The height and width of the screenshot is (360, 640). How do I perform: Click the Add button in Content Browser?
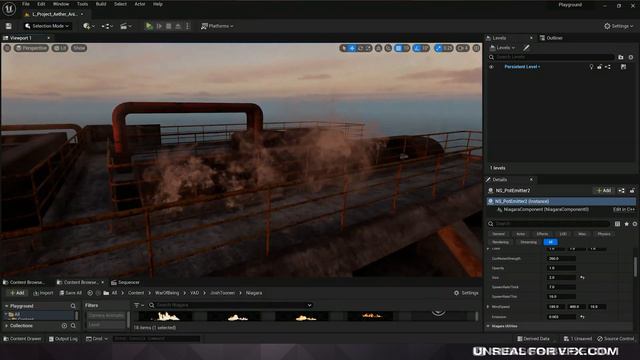(x=17, y=293)
